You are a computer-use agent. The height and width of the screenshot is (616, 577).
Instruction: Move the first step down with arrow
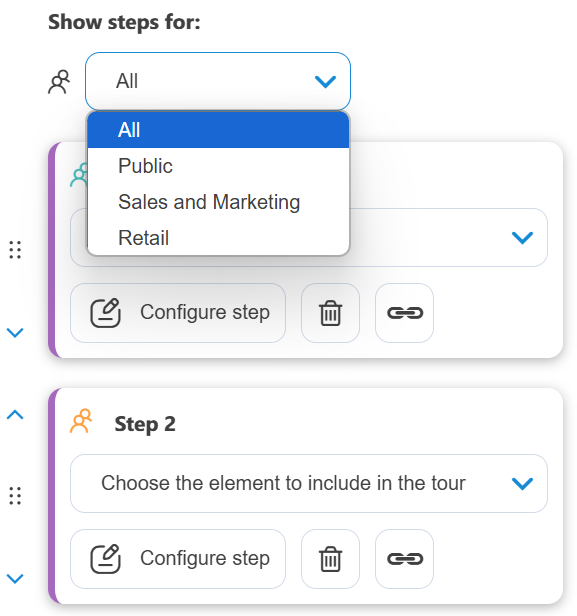[x=15, y=332]
